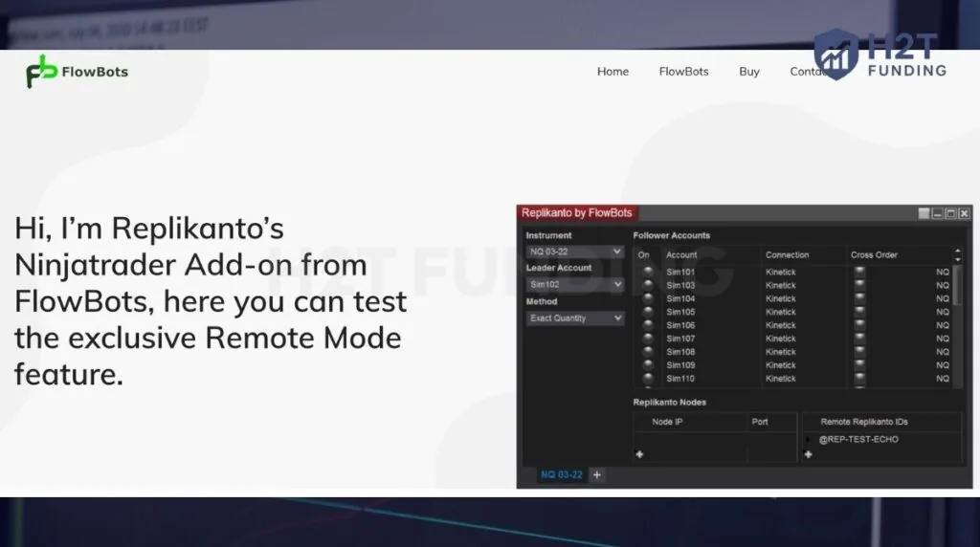Select the Sim105 account cell
This screenshot has height=547, width=980.
(x=680, y=312)
